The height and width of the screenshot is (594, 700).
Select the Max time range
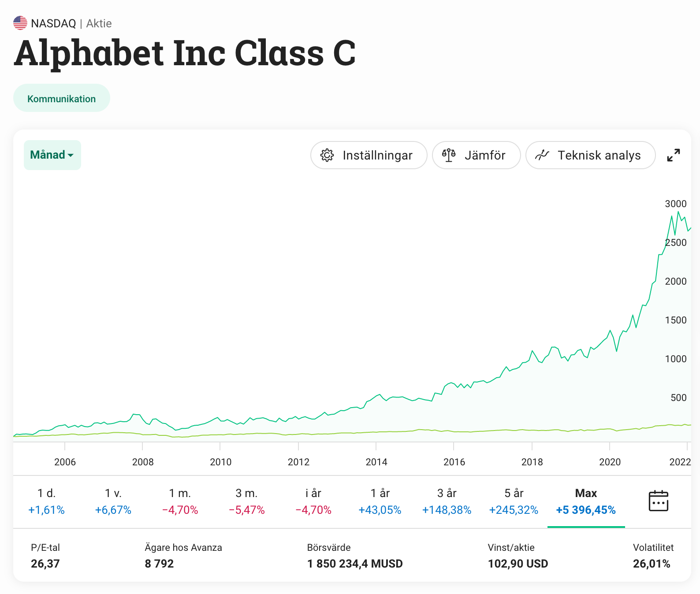pos(586,501)
